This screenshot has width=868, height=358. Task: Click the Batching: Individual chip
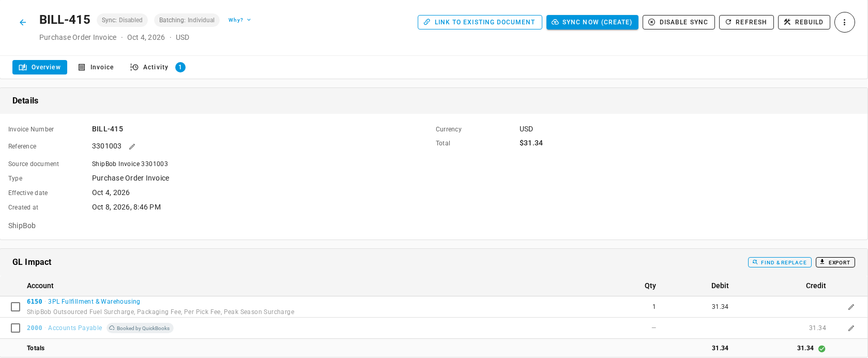point(187,20)
